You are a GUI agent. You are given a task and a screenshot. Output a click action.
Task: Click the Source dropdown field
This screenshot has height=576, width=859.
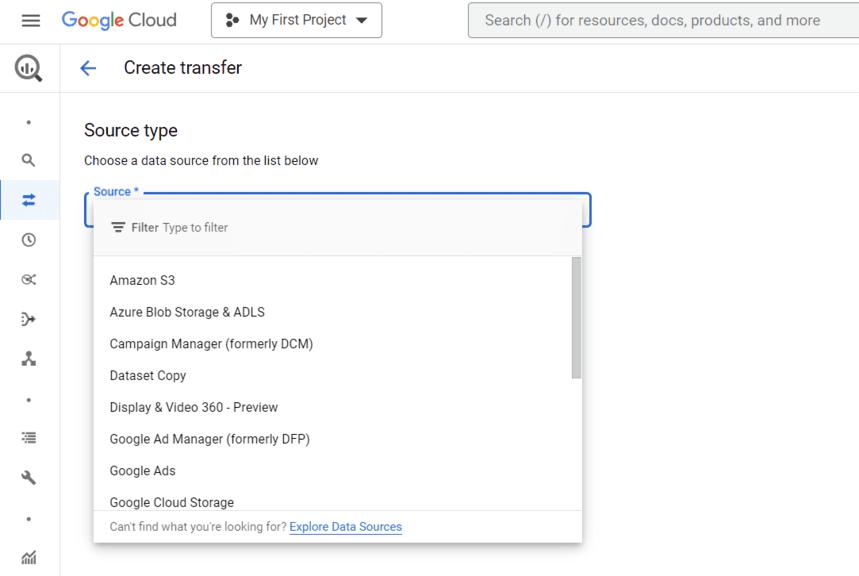pyautogui.click(x=338, y=209)
